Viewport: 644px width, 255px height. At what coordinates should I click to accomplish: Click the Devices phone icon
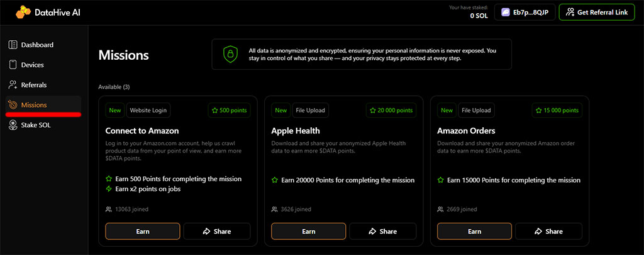pyautogui.click(x=13, y=65)
